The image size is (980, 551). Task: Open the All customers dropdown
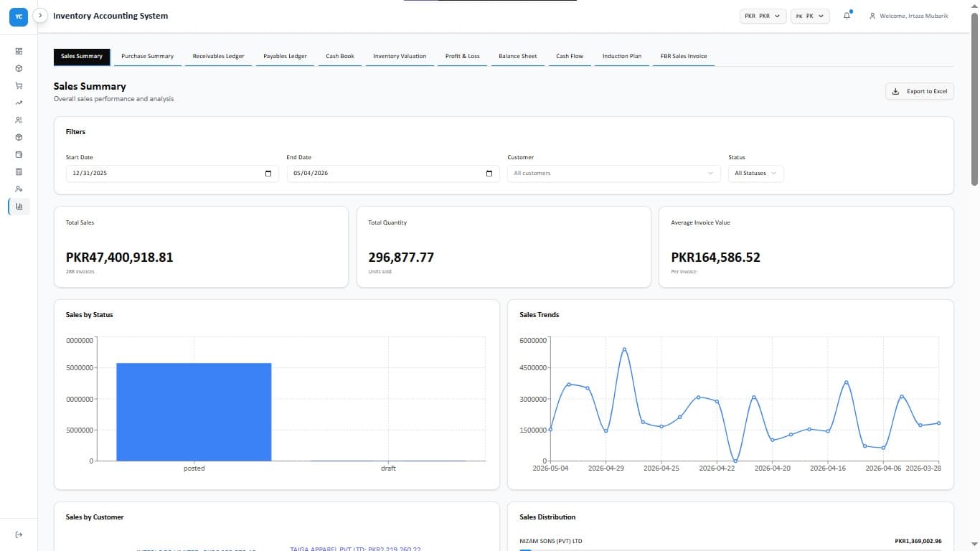[x=614, y=173]
